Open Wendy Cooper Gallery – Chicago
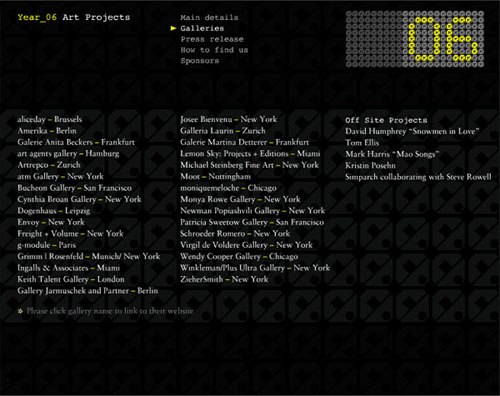Image resolution: width=500 pixels, height=396 pixels. (x=239, y=256)
